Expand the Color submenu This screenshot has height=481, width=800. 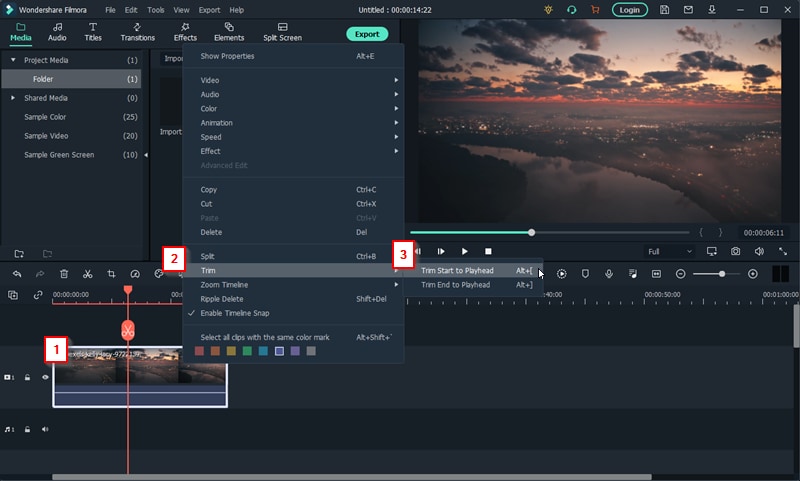tap(293, 109)
